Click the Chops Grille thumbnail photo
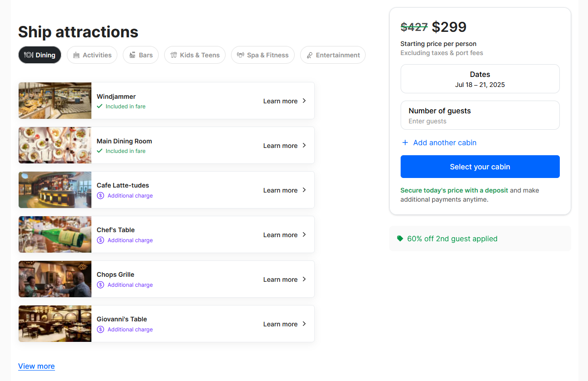The image size is (588, 381). pyautogui.click(x=55, y=279)
